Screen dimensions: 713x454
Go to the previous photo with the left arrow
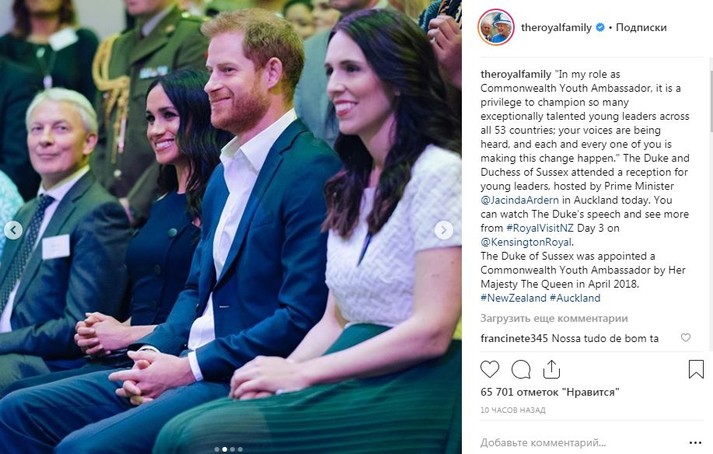pos(13,230)
